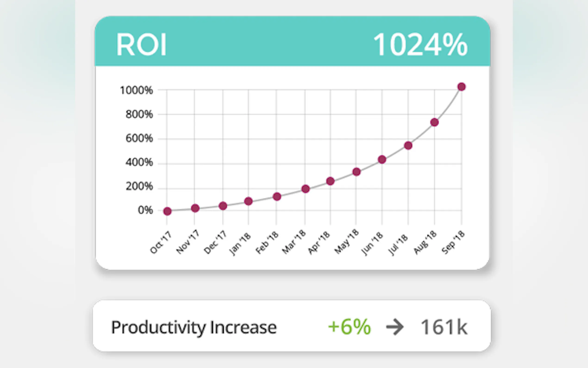Select the Apr '18 chart dot

[330, 181]
